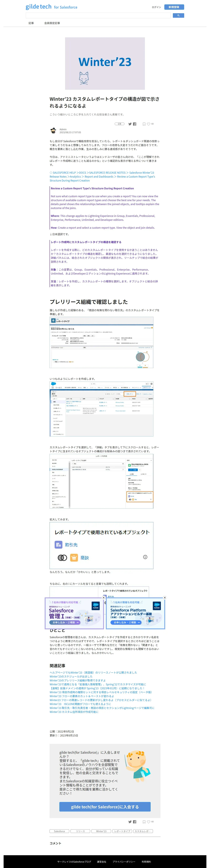The width and height of the screenshot is (210, 868).
Task: Close the left Salesforce 管理Ⅰ ad banner
Action: [104, 597]
